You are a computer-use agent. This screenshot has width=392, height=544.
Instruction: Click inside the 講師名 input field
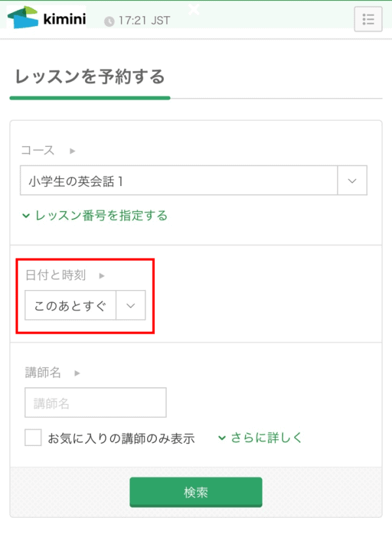coord(95,402)
